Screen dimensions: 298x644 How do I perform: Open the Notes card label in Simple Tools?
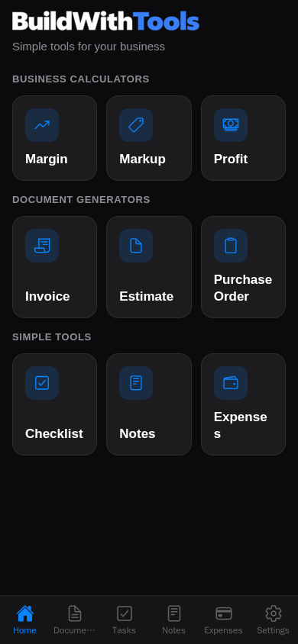138,433
